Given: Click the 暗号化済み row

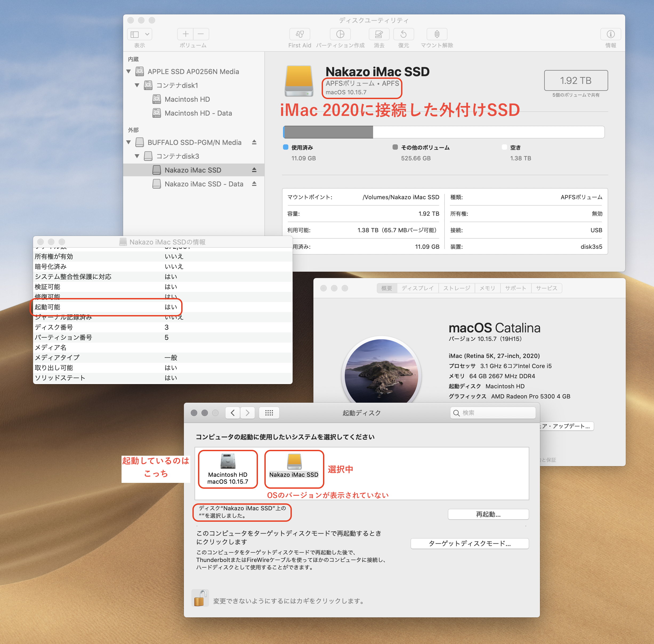Looking at the screenshot, I should pyautogui.click(x=163, y=267).
